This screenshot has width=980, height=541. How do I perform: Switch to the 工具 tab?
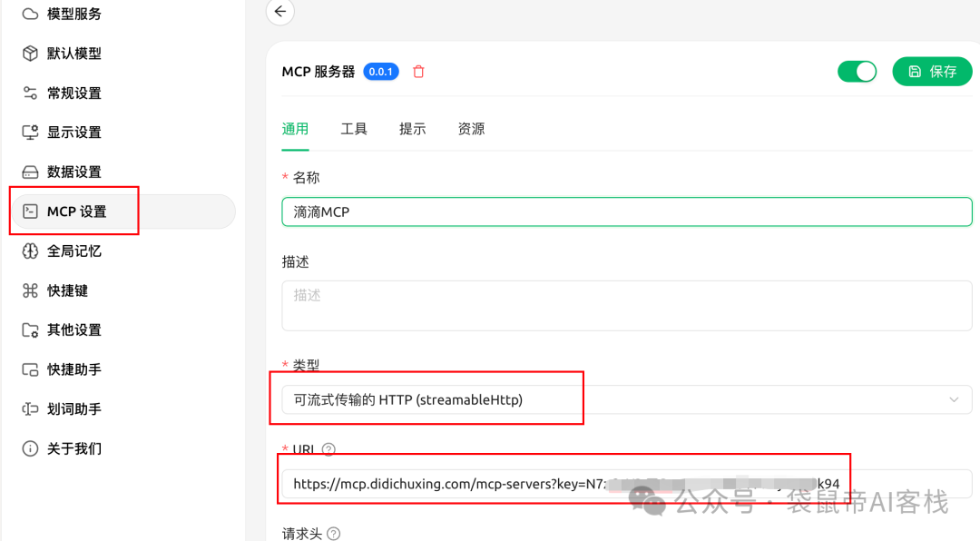pyautogui.click(x=354, y=129)
